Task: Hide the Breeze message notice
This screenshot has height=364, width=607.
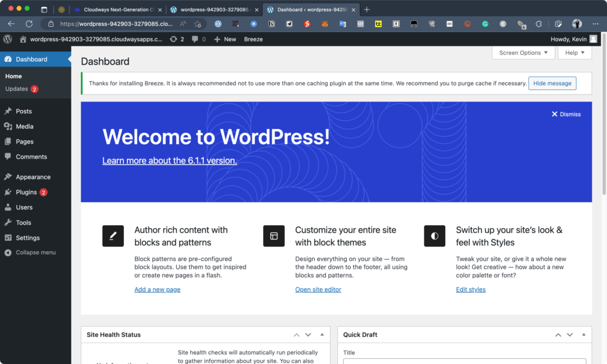Action: pos(552,83)
